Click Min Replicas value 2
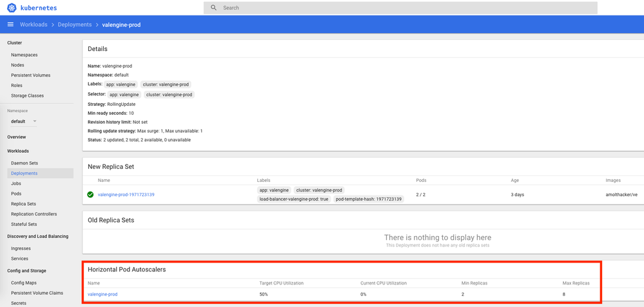Image resolution: width=644 pixels, height=307 pixels. click(x=462, y=294)
